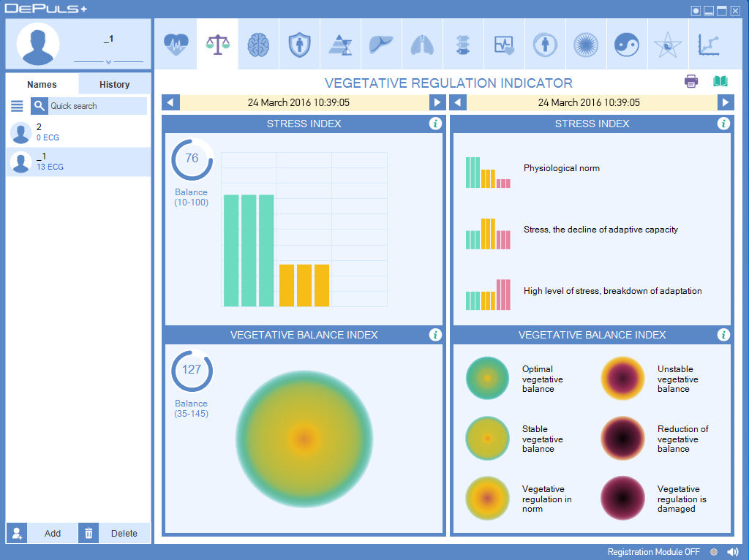Open the liver module icon
The image size is (749, 560).
[381, 45]
